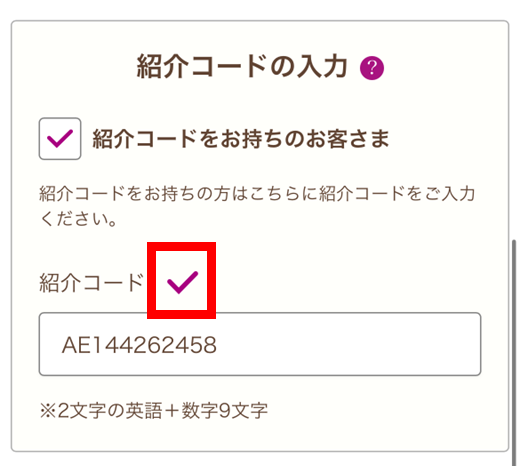Toggle the referral code customer checkmark box
The width and height of the screenshot is (520, 466).
60,139
